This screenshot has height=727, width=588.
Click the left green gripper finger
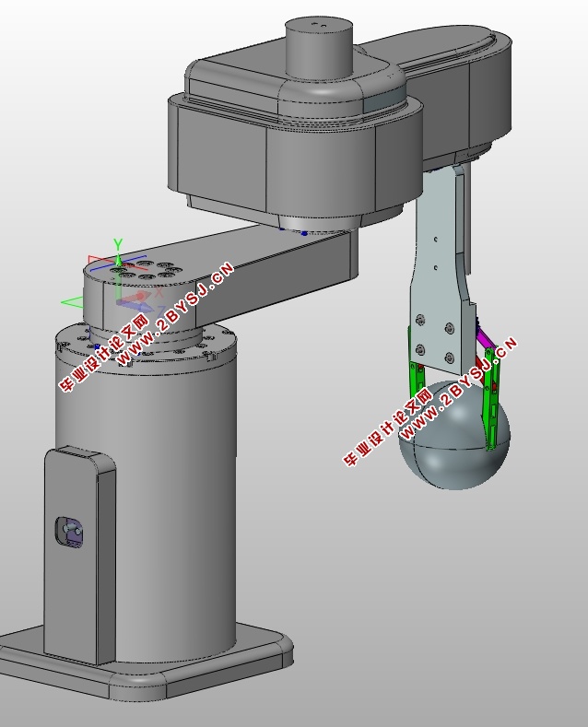click(416, 379)
